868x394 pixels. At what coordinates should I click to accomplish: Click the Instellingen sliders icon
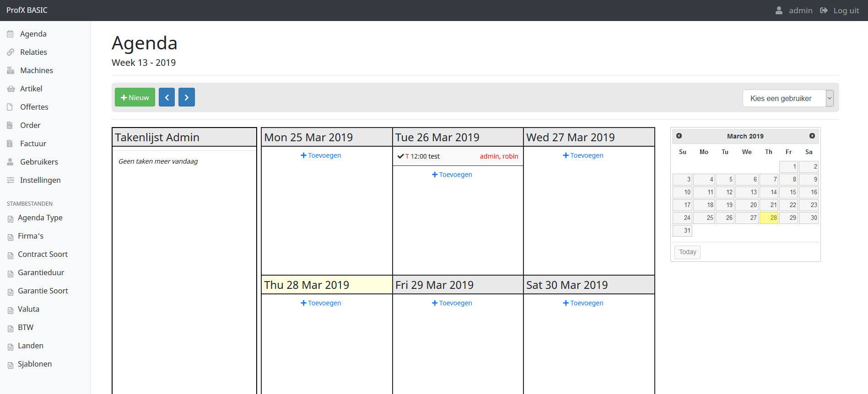coord(11,180)
